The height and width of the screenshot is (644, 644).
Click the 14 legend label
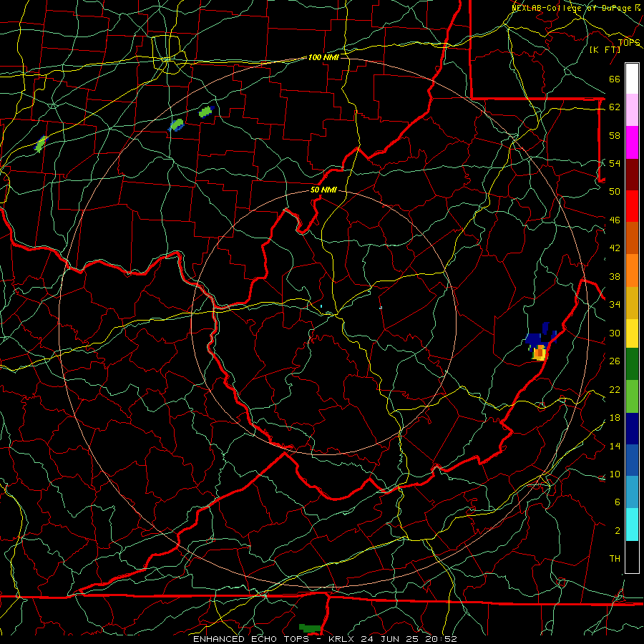pos(615,446)
